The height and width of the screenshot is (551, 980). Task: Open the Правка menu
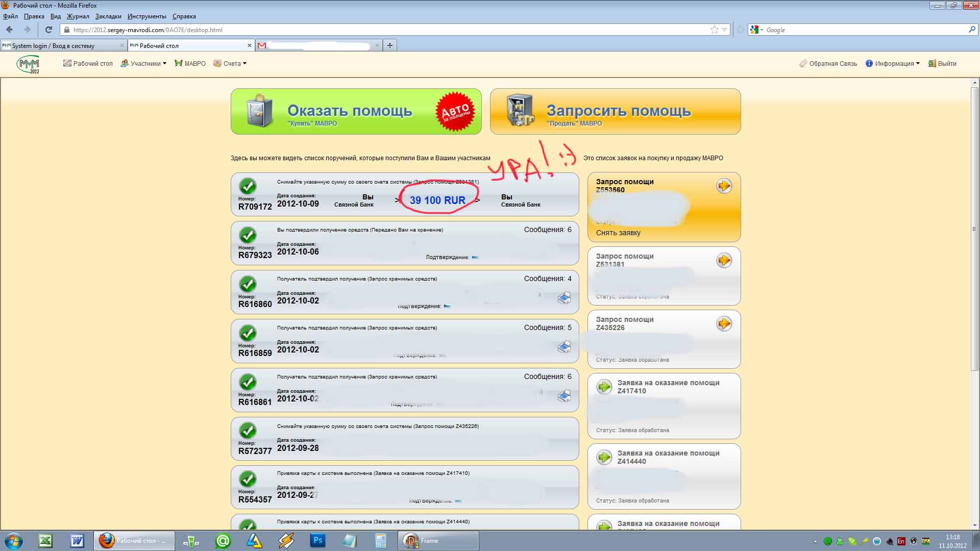pos(34,16)
